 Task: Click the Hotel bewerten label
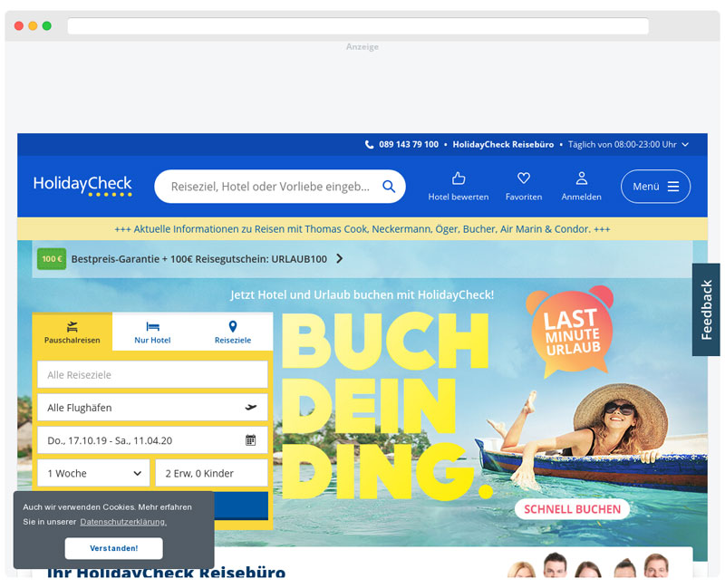[459, 197]
